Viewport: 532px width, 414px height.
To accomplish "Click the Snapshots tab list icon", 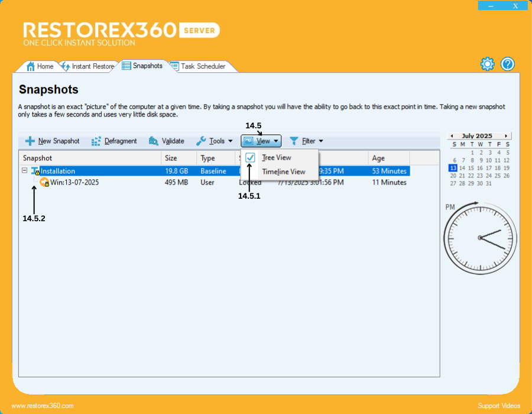I will (x=126, y=66).
